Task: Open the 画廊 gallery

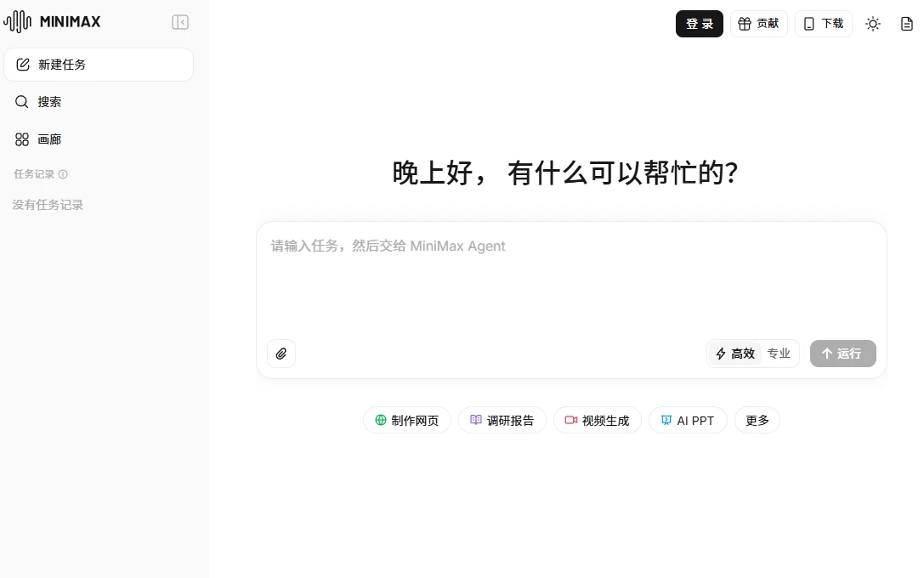Action: pyautogui.click(x=49, y=139)
